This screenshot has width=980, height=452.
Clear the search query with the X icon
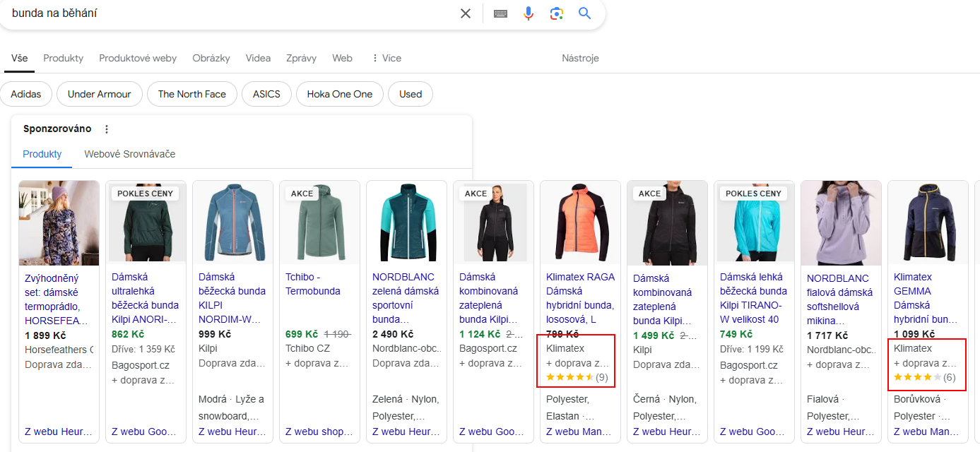[466, 13]
